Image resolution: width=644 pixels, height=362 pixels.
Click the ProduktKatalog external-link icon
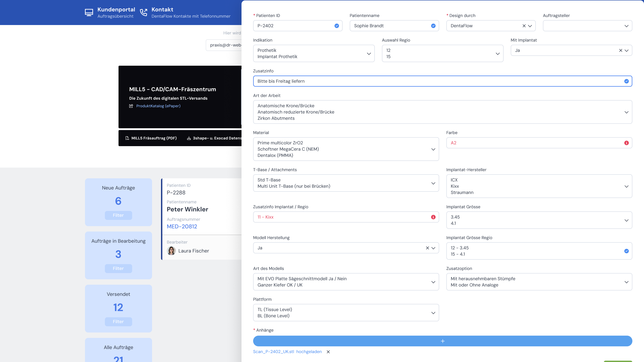[x=131, y=106]
